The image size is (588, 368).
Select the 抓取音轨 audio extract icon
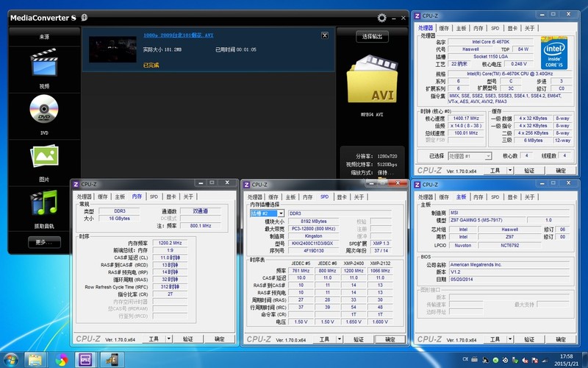[44, 202]
